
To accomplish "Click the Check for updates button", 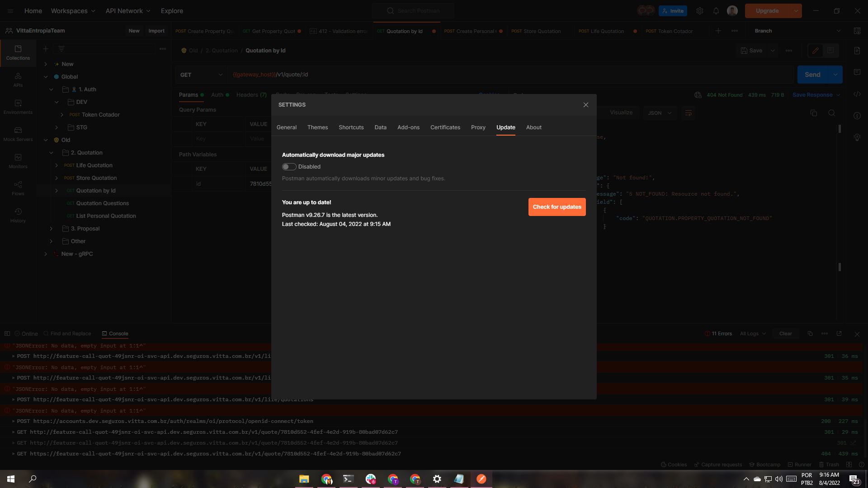I will [x=557, y=206].
